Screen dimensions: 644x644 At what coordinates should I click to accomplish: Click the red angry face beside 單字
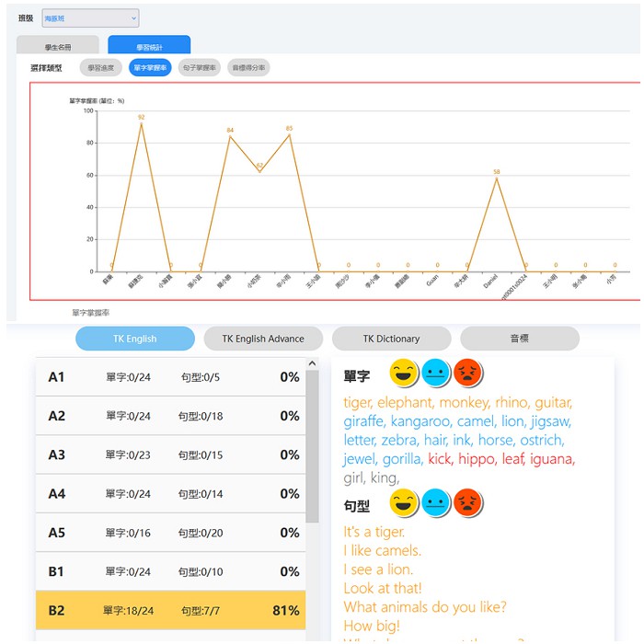click(x=467, y=374)
